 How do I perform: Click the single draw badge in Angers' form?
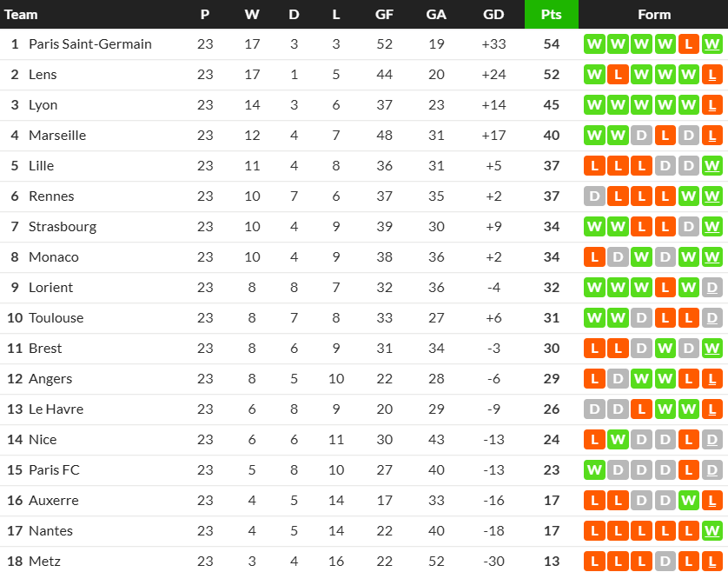[x=618, y=379]
